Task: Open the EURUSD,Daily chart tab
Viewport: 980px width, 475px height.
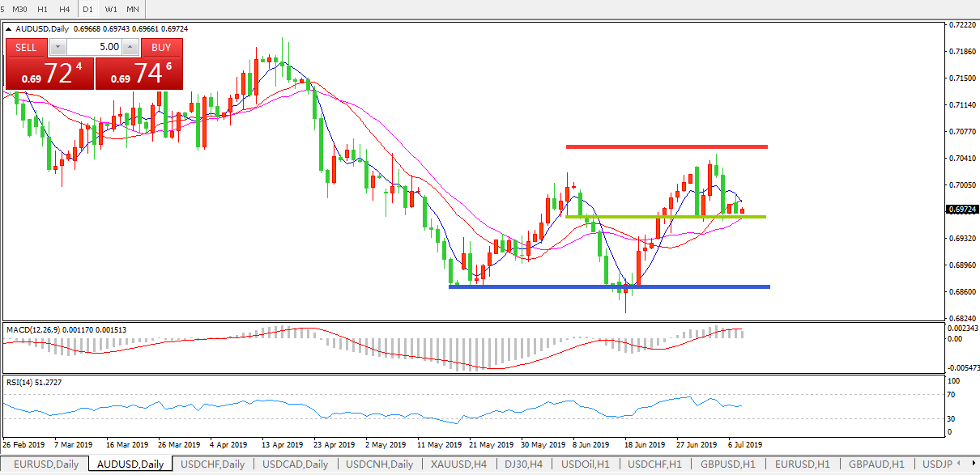Action: click(x=45, y=464)
